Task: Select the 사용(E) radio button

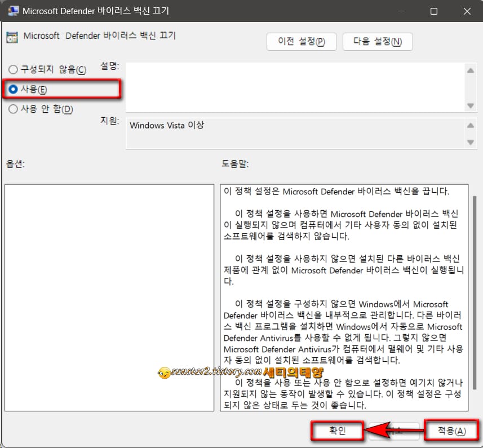Action: (x=12, y=88)
